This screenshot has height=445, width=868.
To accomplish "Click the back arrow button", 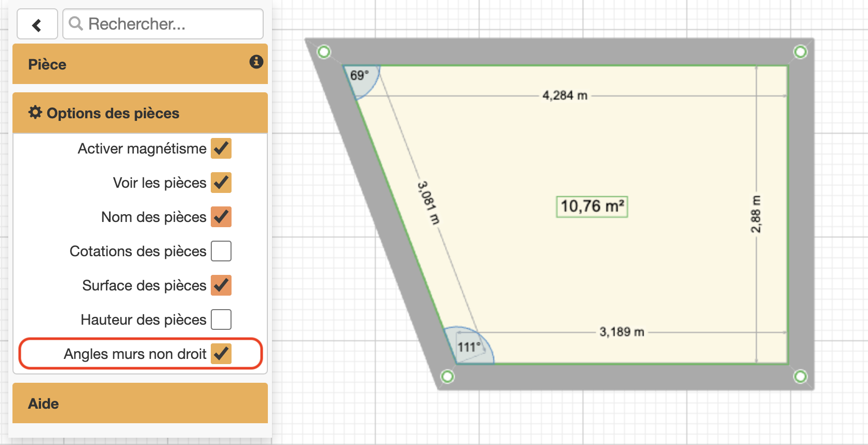I will [x=37, y=24].
